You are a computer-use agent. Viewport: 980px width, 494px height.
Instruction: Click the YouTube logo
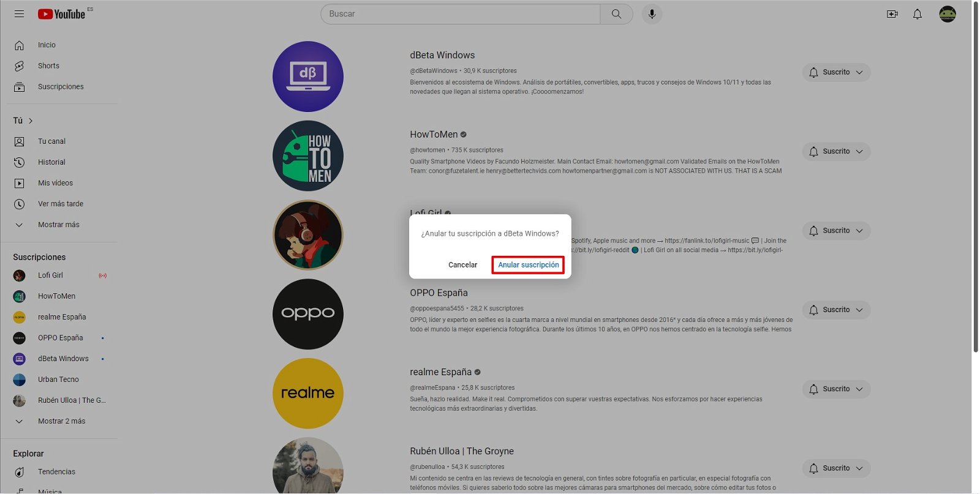(x=62, y=13)
